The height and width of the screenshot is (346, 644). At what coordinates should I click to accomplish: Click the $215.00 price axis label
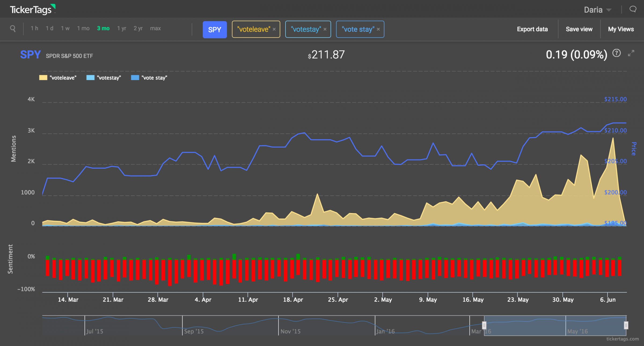click(615, 99)
